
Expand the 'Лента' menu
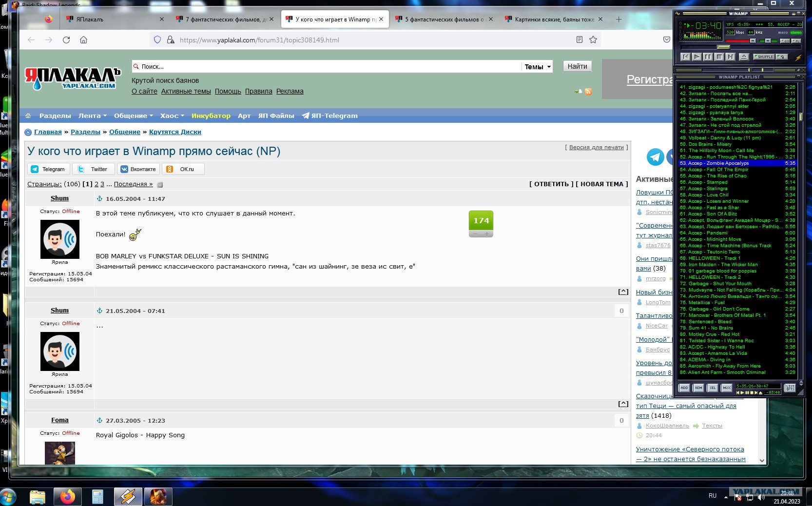click(93, 116)
